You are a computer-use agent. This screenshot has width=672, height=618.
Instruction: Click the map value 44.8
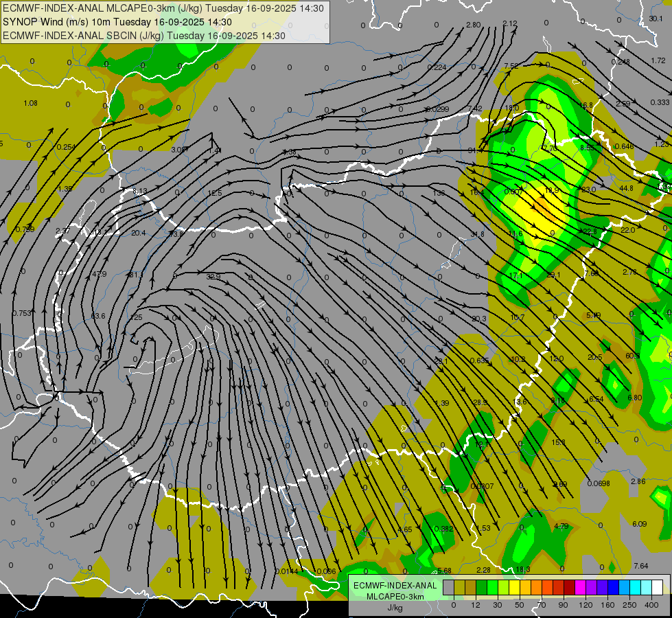pos(626,188)
